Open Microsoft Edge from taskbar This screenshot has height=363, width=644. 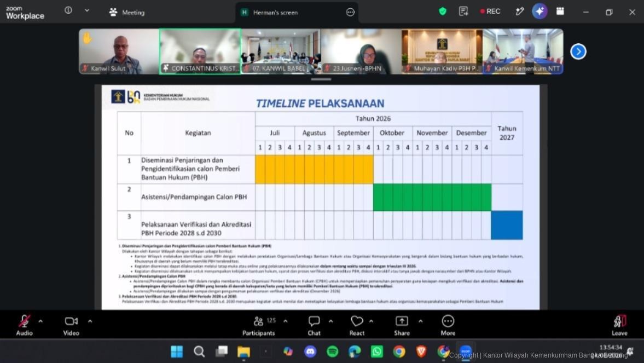(355, 352)
